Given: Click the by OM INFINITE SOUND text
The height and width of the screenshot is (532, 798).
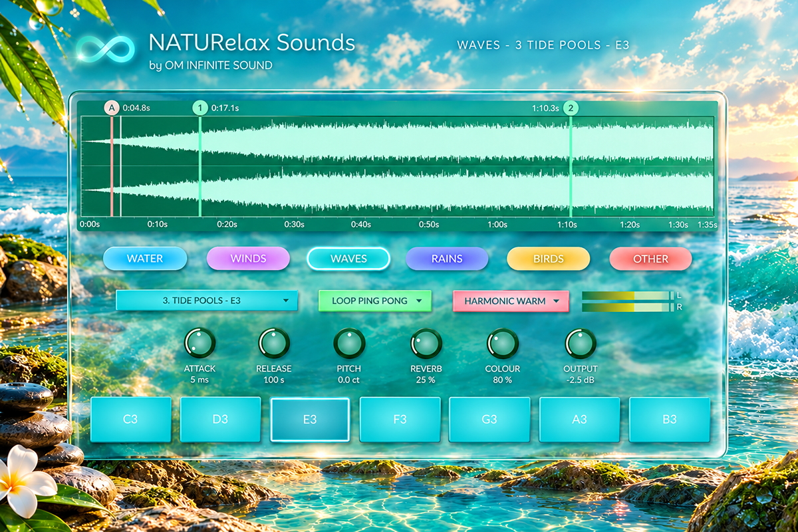Looking at the screenshot, I should (x=211, y=65).
